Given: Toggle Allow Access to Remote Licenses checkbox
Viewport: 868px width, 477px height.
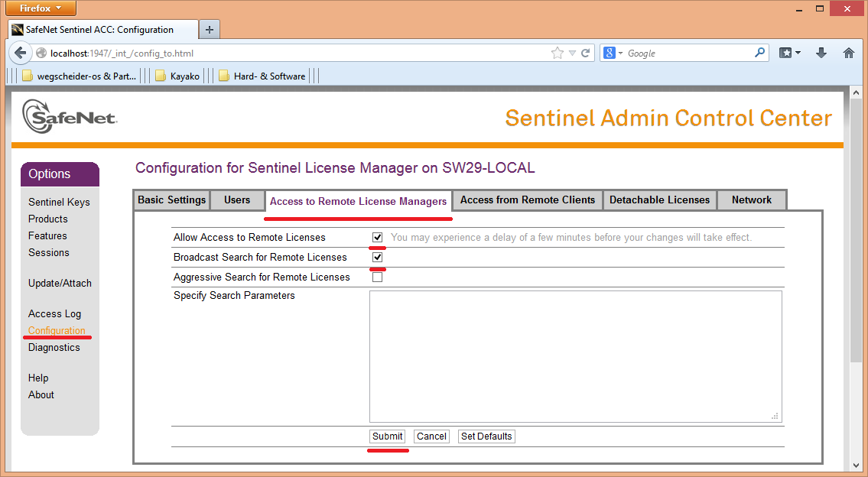Looking at the screenshot, I should pos(378,238).
